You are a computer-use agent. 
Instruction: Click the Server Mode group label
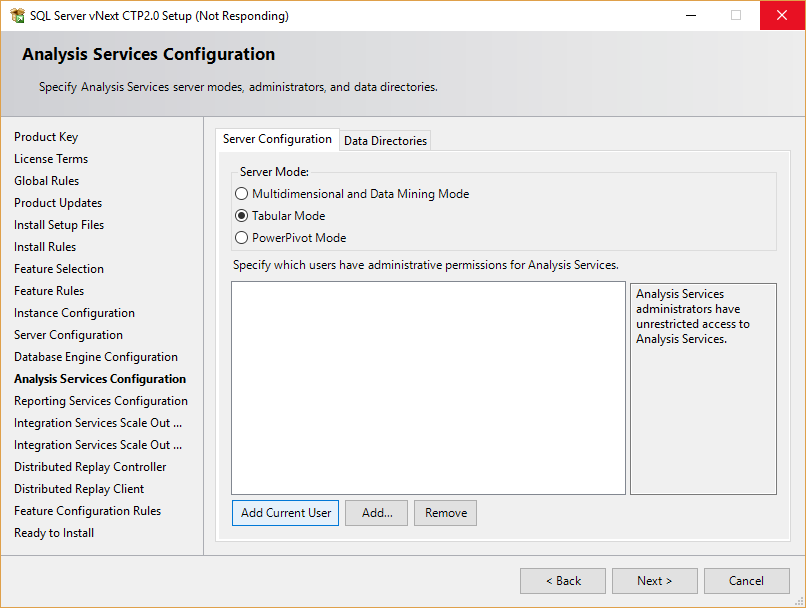tap(274, 172)
